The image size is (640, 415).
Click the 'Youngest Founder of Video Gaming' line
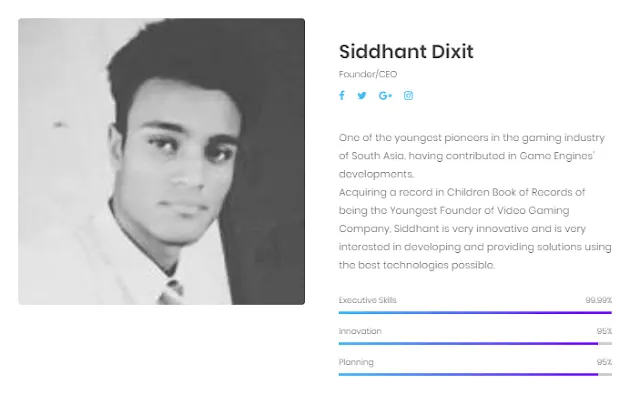click(x=480, y=211)
